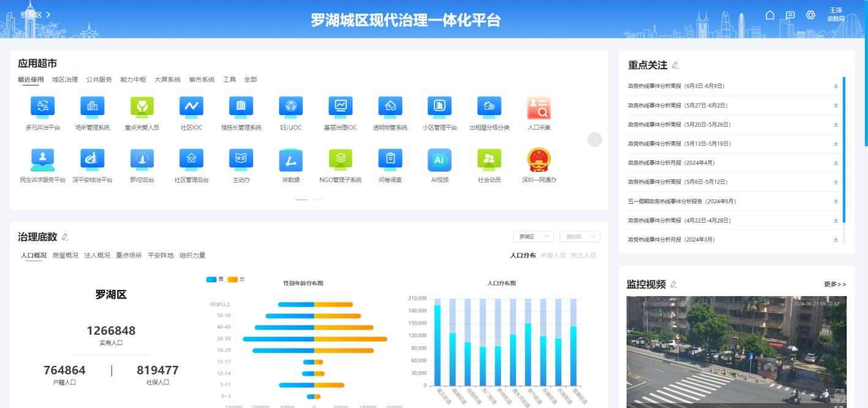The image size is (868, 408).
Task: Open the 社区IOC app icon
Action: click(191, 107)
